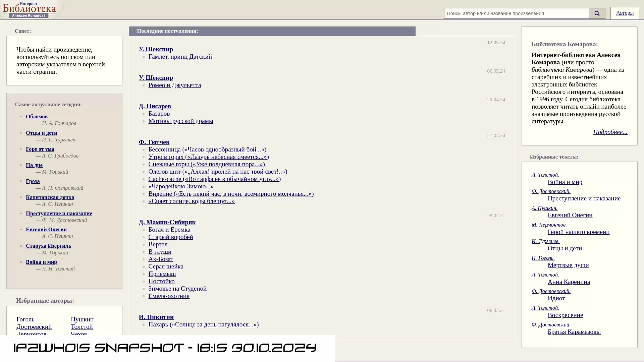Open the poem Видение
The image size is (644, 362).
(231, 194)
